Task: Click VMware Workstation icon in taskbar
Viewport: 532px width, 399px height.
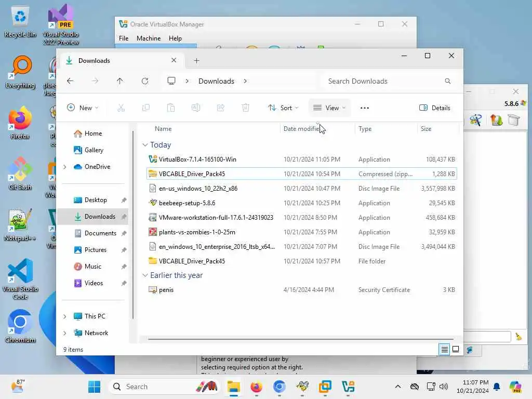Action: [325, 387]
